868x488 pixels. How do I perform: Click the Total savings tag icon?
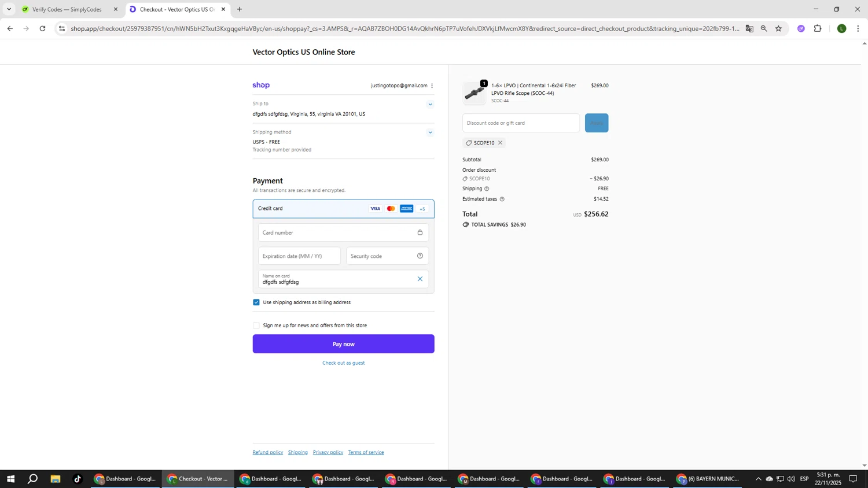tap(466, 224)
